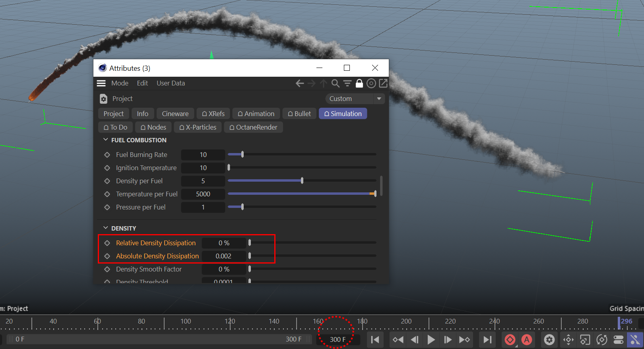The width and height of the screenshot is (644, 349).
Task: Open the Bullet tab
Action: pyautogui.click(x=299, y=114)
